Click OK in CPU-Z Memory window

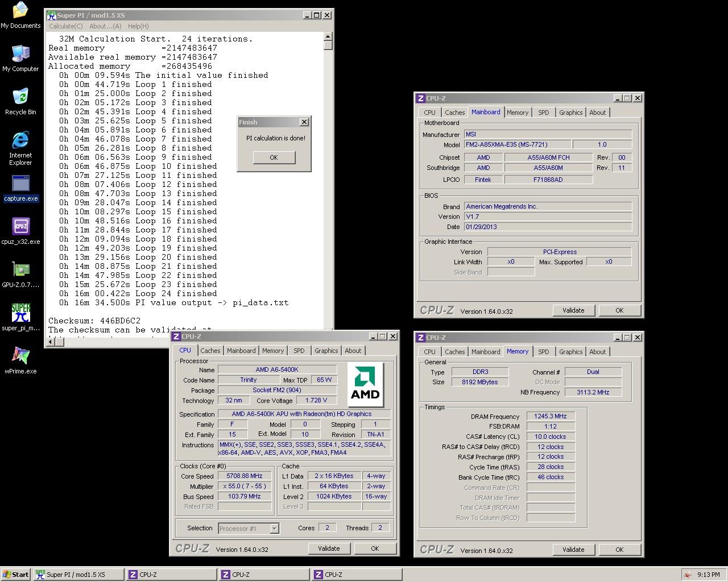point(619,550)
